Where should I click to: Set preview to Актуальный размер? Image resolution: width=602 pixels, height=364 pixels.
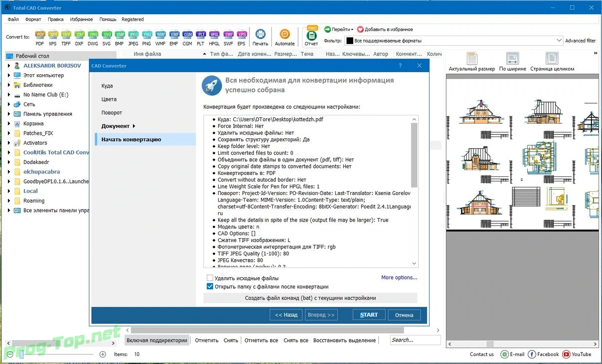click(x=472, y=62)
